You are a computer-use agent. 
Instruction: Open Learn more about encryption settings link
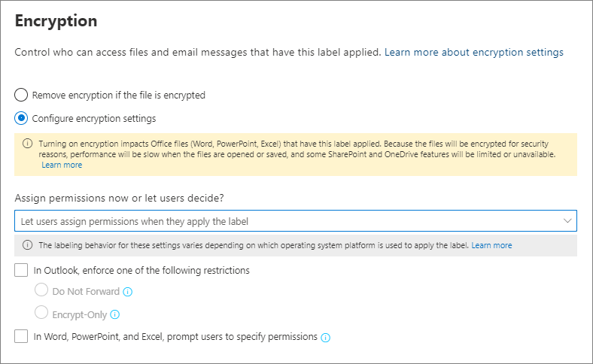(x=474, y=52)
